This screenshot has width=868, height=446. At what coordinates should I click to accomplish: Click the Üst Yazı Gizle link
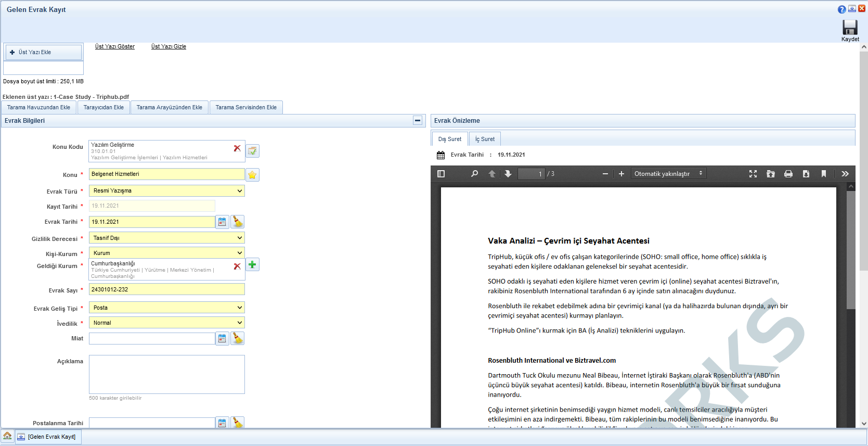point(169,47)
